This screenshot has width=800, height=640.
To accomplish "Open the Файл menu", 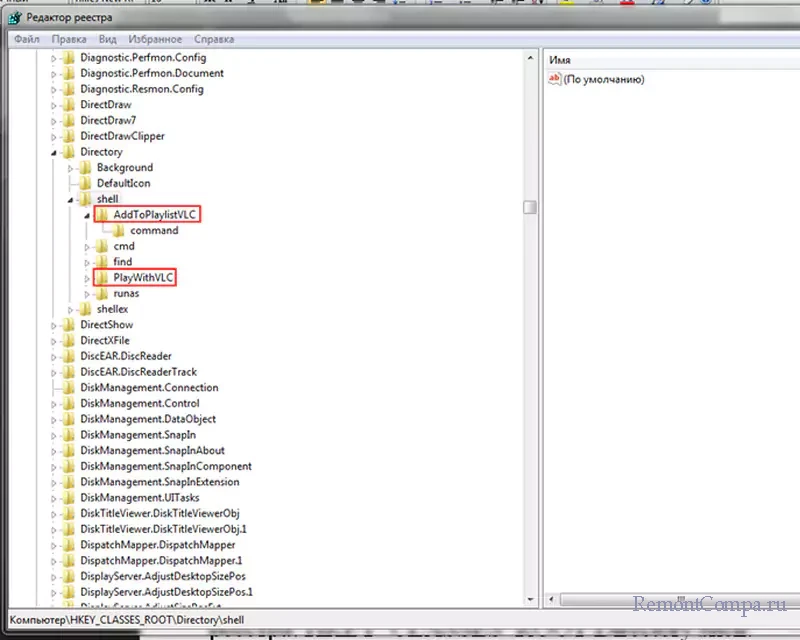I will [26, 39].
